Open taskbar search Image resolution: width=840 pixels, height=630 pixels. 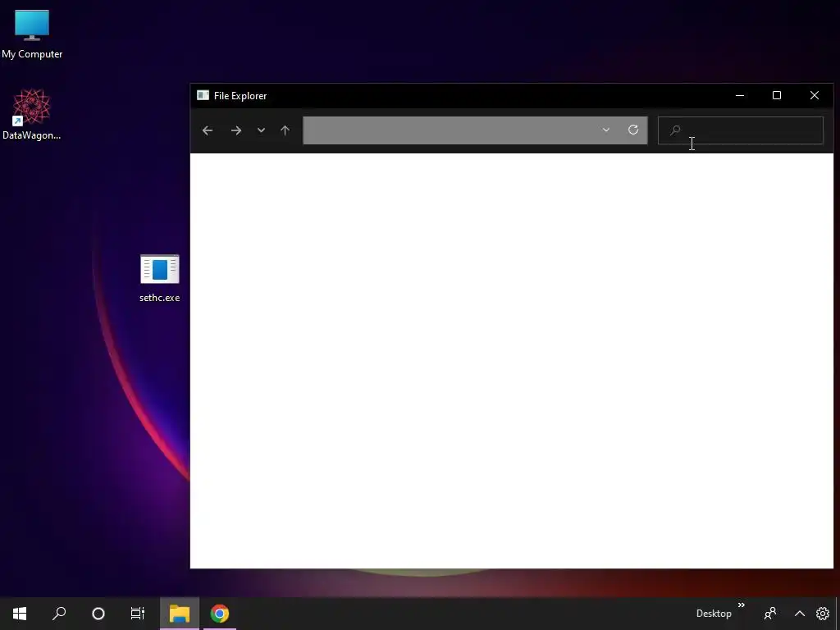(59, 614)
